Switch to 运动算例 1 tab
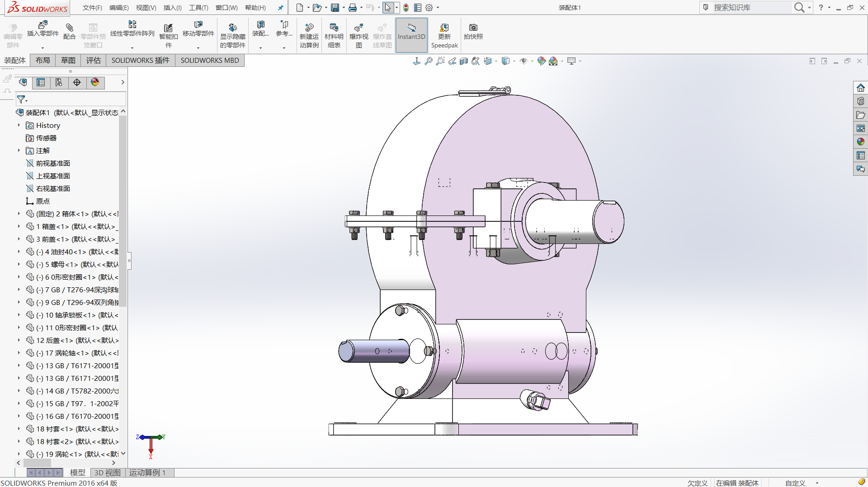Image resolution: width=868 pixels, height=487 pixels. point(148,473)
